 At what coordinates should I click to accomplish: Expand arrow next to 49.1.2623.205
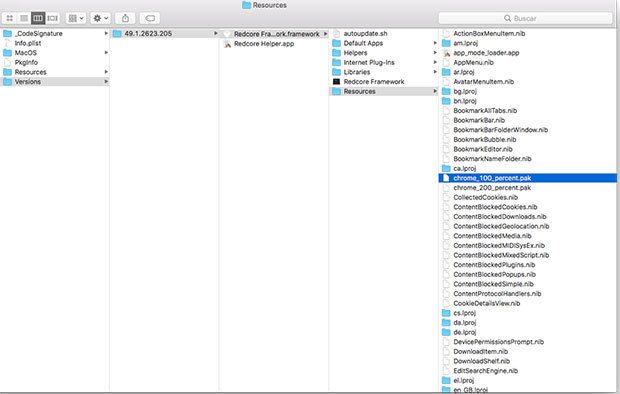pos(215,34)
